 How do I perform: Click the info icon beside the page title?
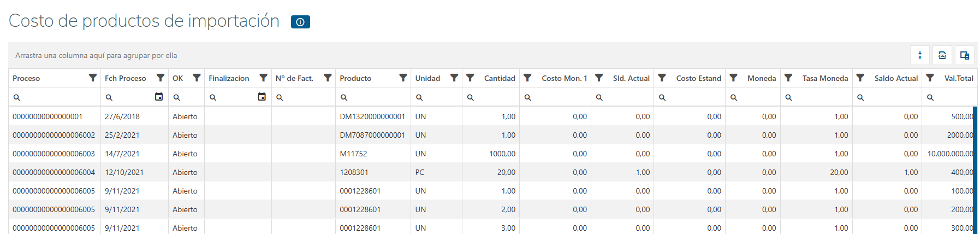coord(300,22)
